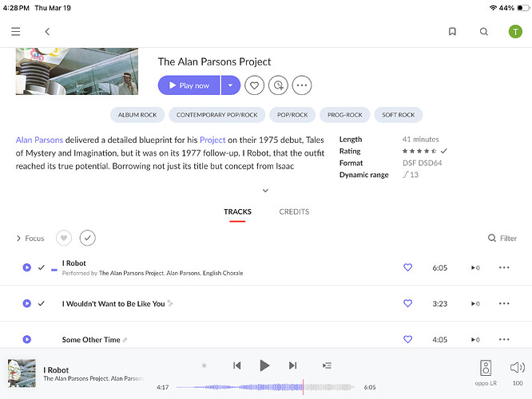Open volume control showing 100

(x=518, y=373)
